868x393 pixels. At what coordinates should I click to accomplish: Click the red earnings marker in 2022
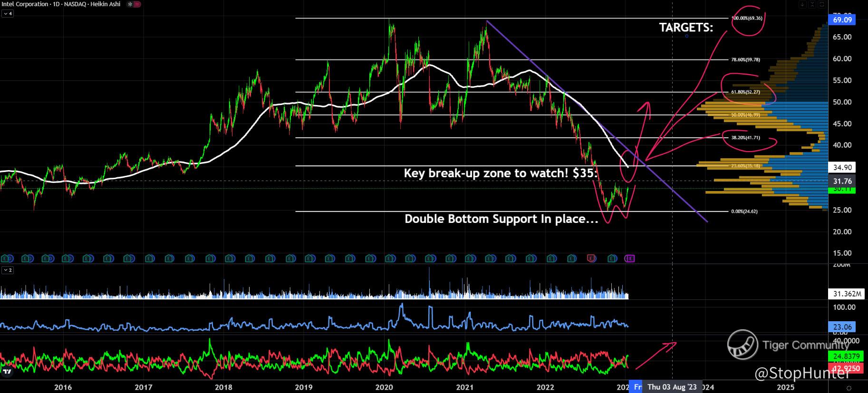point(591,259)
